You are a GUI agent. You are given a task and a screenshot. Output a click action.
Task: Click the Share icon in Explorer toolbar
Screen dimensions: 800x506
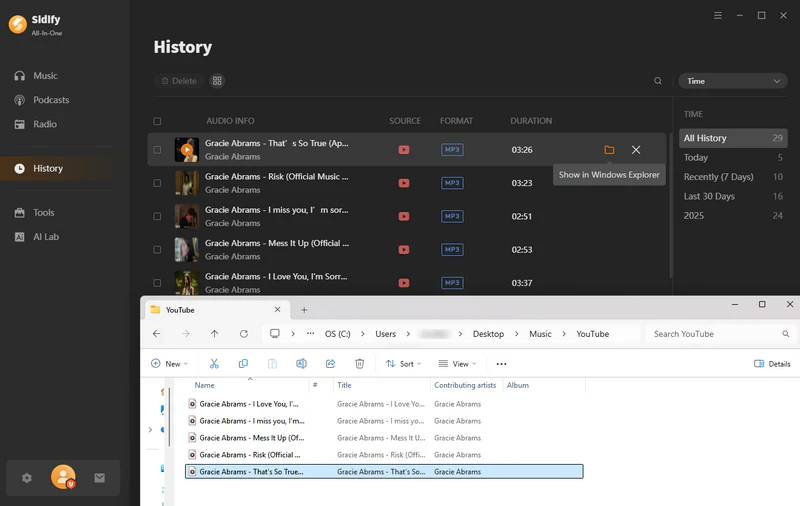point(331,364)
